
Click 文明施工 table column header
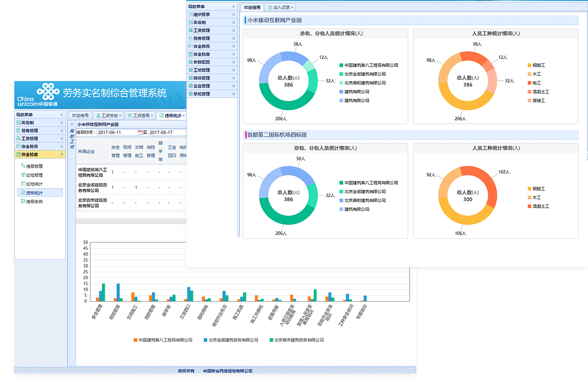pos(139,151)
